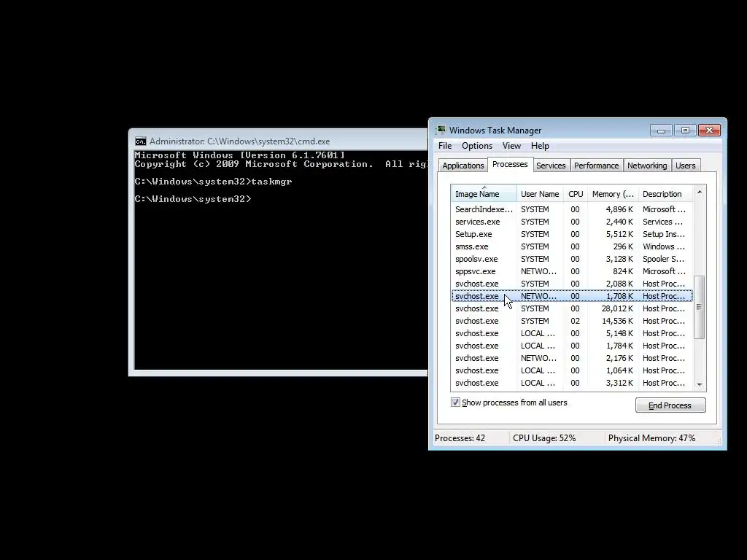747x560 pixels.
Task: Select the Setup.exe process
Action: click(x=572, y=234)
